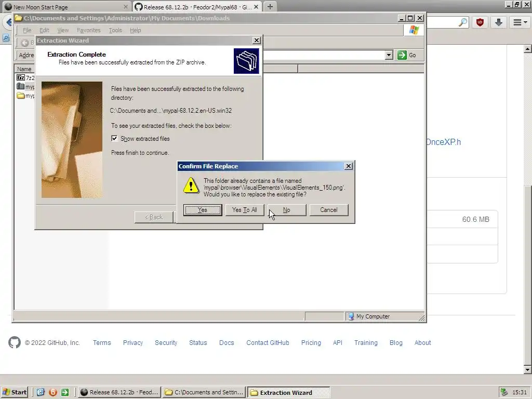Select the mypal folder icon in file list
This screenshot has height=399, width=532.
21,96
